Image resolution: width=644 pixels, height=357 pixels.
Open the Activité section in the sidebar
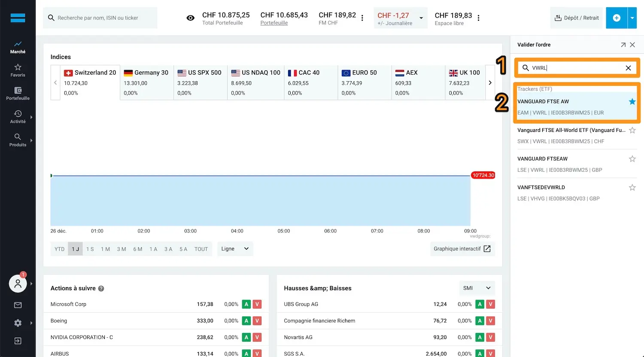coord(18,117)
